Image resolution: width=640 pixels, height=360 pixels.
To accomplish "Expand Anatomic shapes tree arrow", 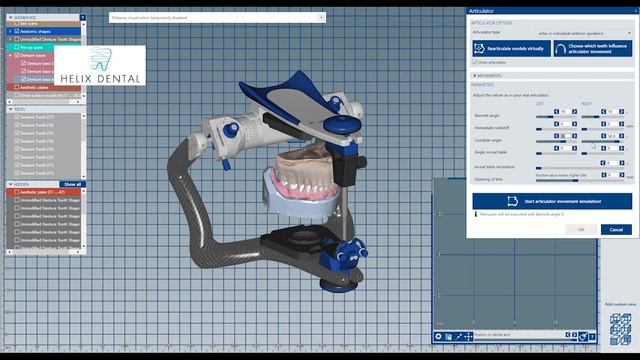I will [10, 31].
